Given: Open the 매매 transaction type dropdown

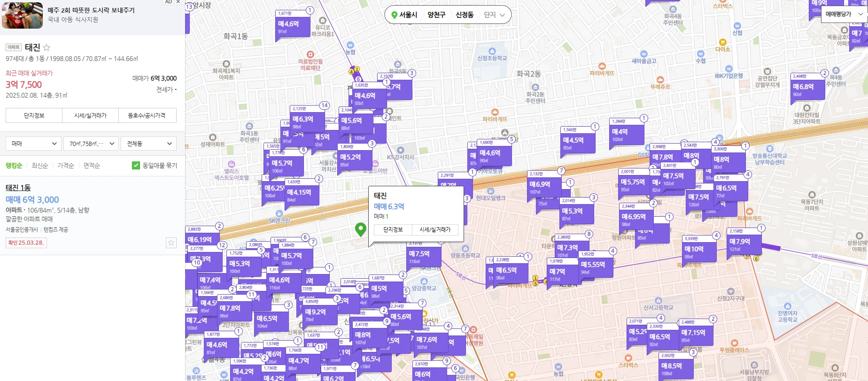Looking at the screenshot, I should point(34,144).
